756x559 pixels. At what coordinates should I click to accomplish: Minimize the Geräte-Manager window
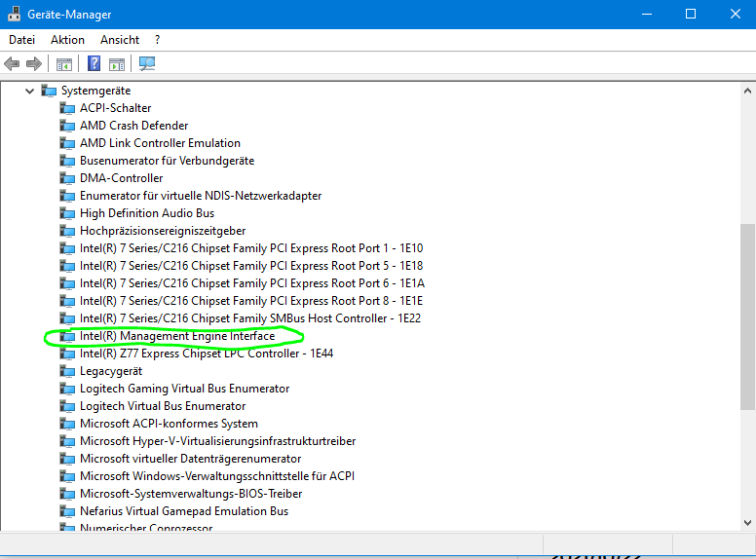(647, 14)
